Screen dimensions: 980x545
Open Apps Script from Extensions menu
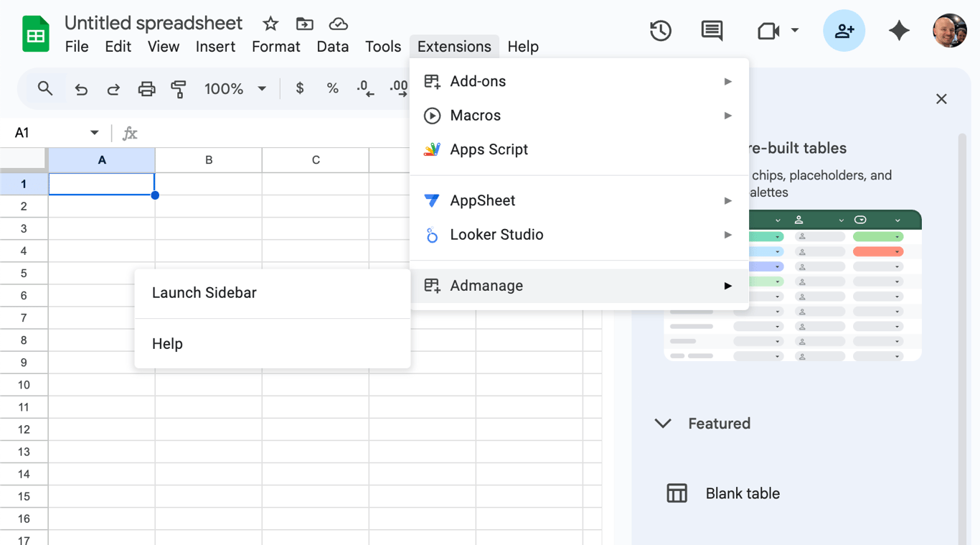[x=579, y=149]
